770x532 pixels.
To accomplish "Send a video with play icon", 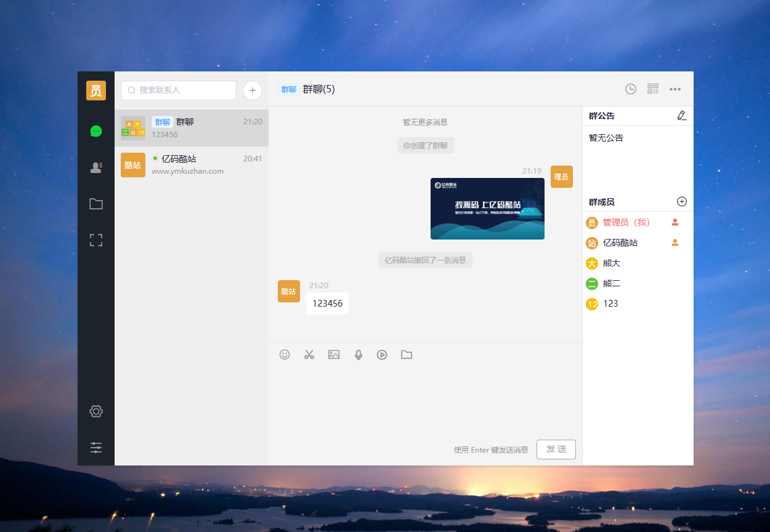I will [x=382, y=355].
